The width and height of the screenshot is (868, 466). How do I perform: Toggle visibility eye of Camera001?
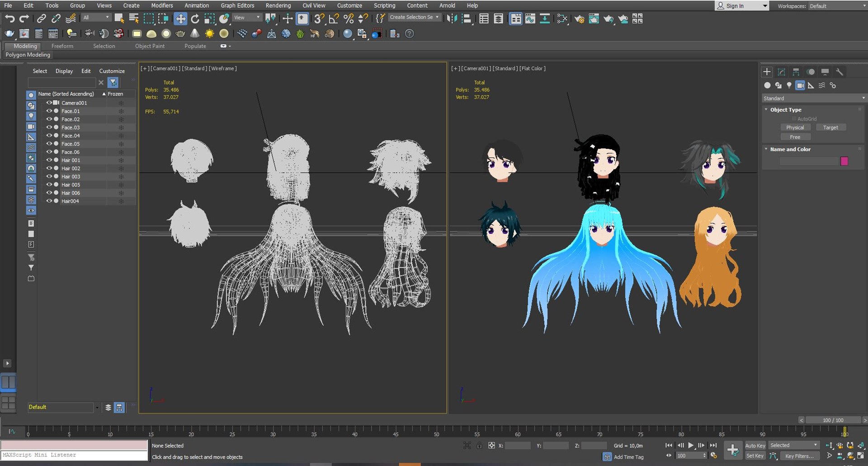tap(49, 103)
